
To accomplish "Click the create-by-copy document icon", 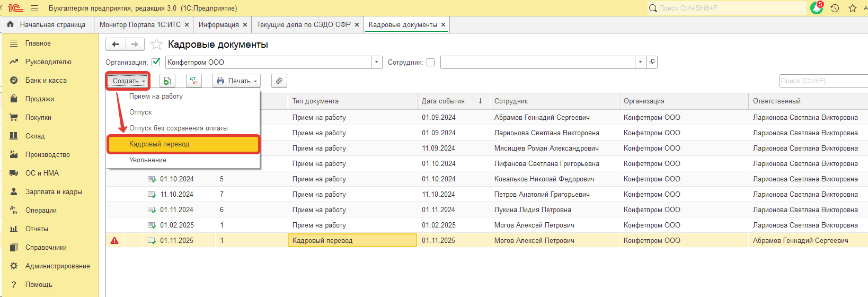I will pos(167,81).
